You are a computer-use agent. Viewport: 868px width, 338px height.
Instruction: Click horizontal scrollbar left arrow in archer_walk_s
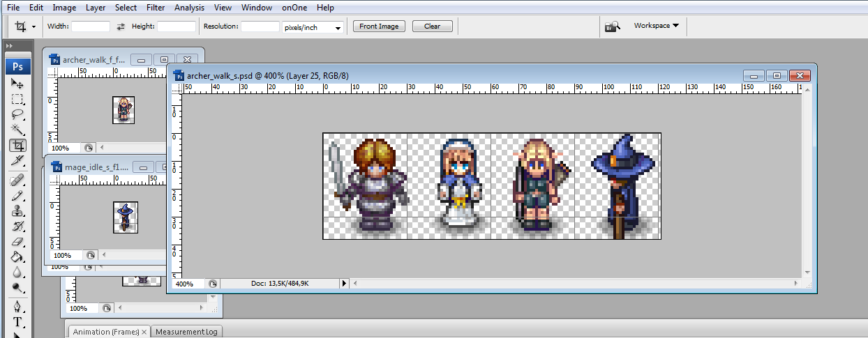coord(354,284)
